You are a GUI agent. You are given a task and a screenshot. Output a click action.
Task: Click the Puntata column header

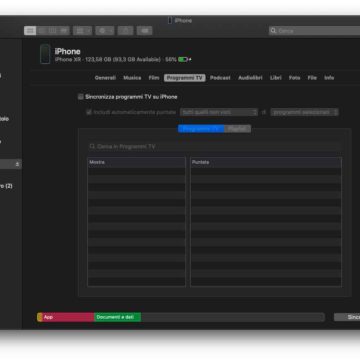[x=266, y=162]
